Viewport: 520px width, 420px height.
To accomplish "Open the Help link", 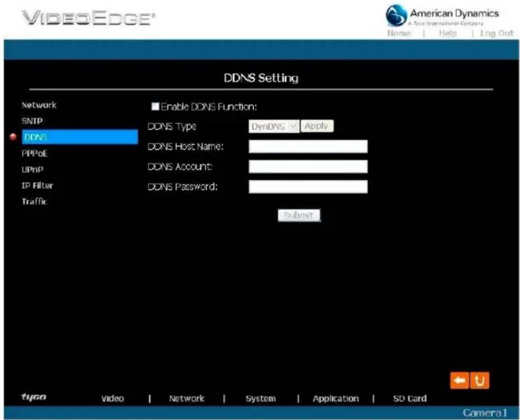I will [x=448, y=33].
